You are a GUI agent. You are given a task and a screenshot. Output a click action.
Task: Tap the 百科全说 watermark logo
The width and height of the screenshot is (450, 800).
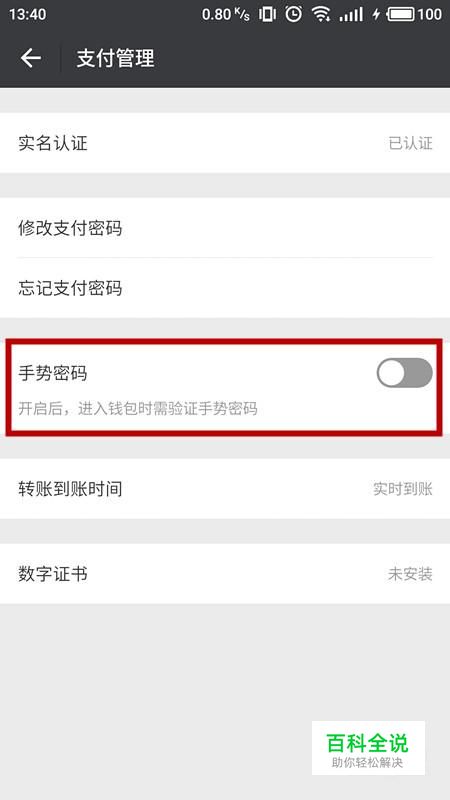tap(368, 748)
